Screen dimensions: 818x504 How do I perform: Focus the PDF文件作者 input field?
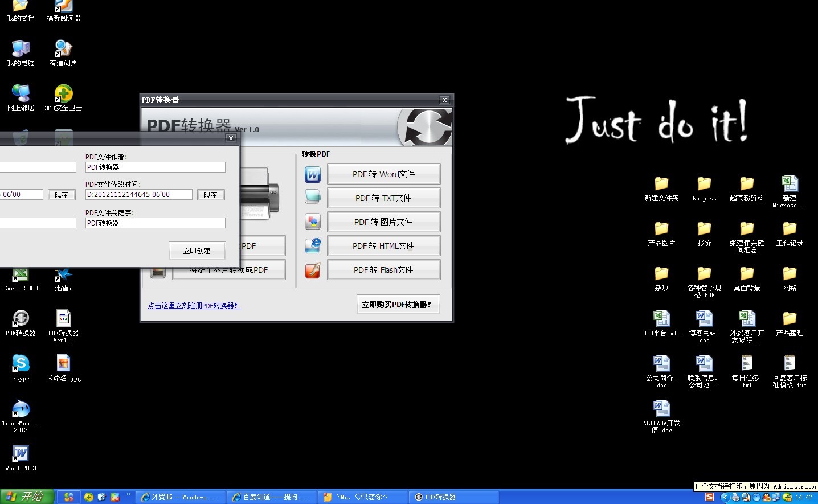coord(156,167)
